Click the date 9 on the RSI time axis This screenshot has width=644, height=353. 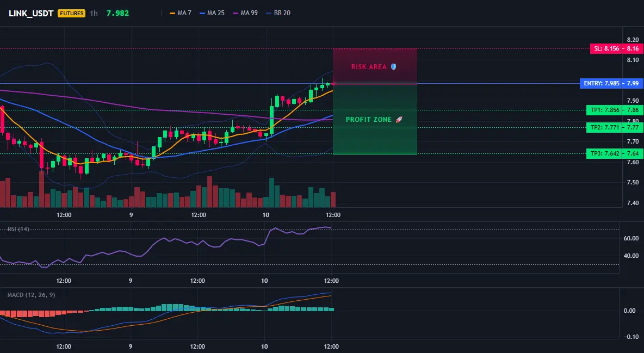[130, 281]
